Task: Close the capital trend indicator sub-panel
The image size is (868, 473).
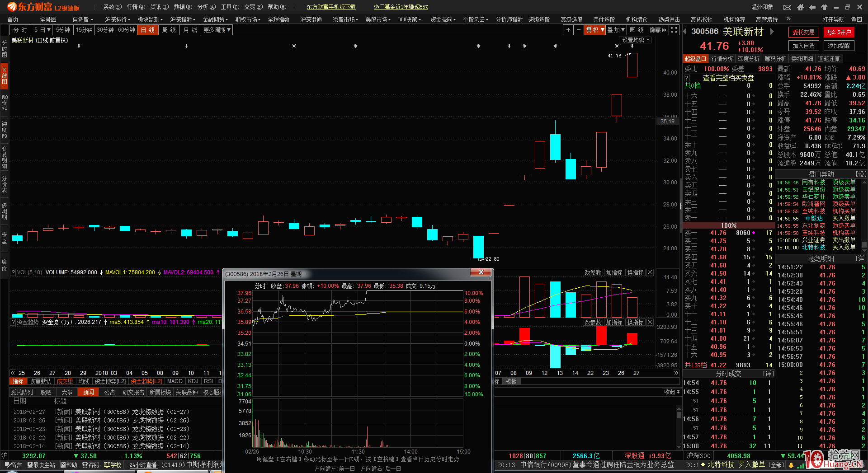Action: click(x=650, y=322)
